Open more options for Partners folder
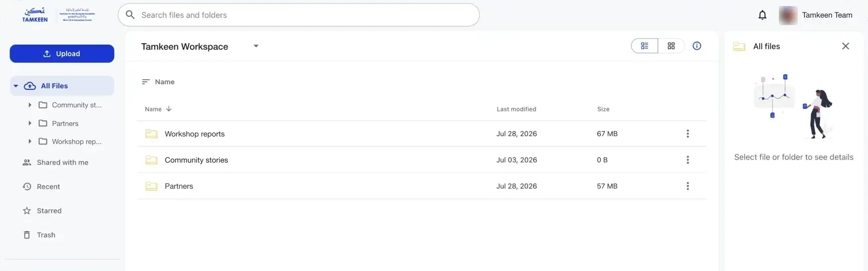This screenshot has height=271, width=868. click(688, 186)
